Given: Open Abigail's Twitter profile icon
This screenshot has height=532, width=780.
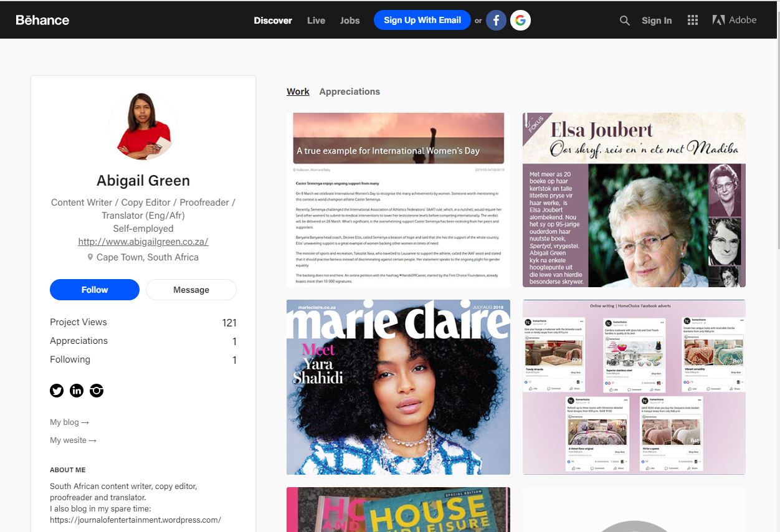Looking at the screenshot, I should pos(57,391).
